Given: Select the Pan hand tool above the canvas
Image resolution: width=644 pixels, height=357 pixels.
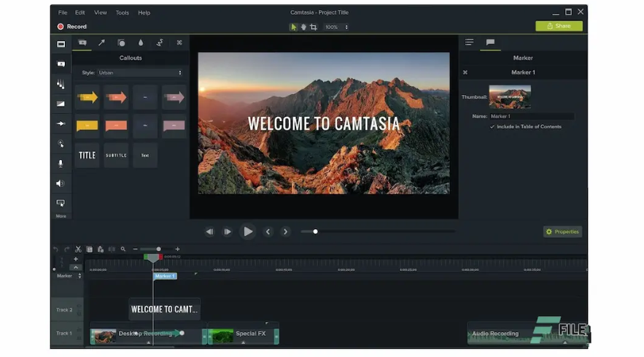Looking at the screenshot, I should pyautogui.click(x=303, y=27).
